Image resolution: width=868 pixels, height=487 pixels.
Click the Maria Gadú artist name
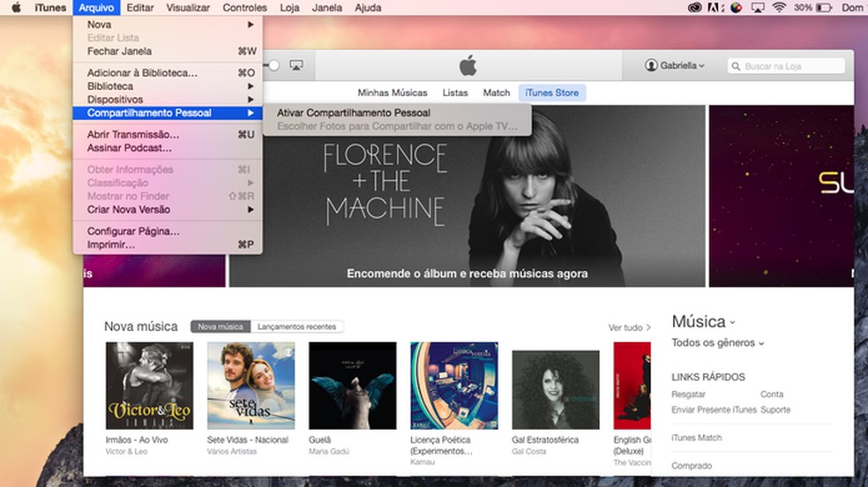pos(329,451)
